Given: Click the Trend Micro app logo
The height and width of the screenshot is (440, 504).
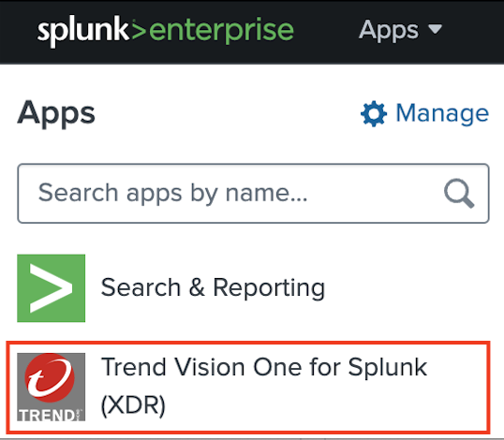Looking at the screenshot, I should pos(52,387).
